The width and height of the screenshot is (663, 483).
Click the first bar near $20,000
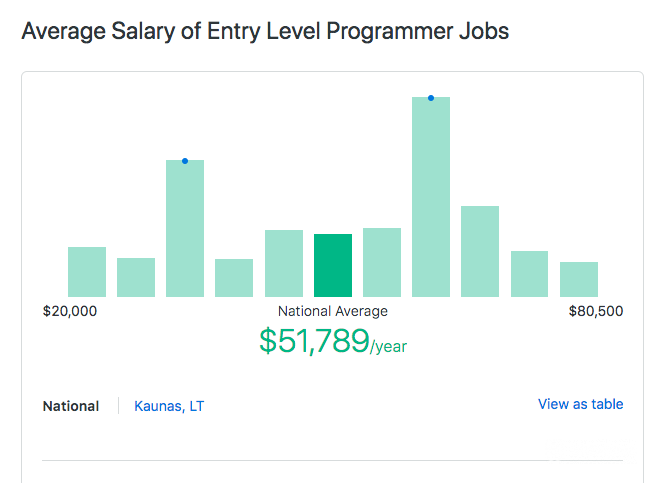pos(87,272)
